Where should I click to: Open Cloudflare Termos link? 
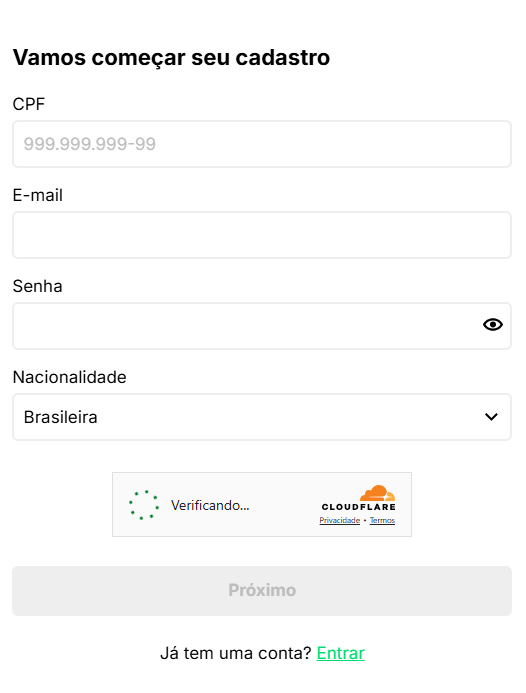click(x=382, y=520)
